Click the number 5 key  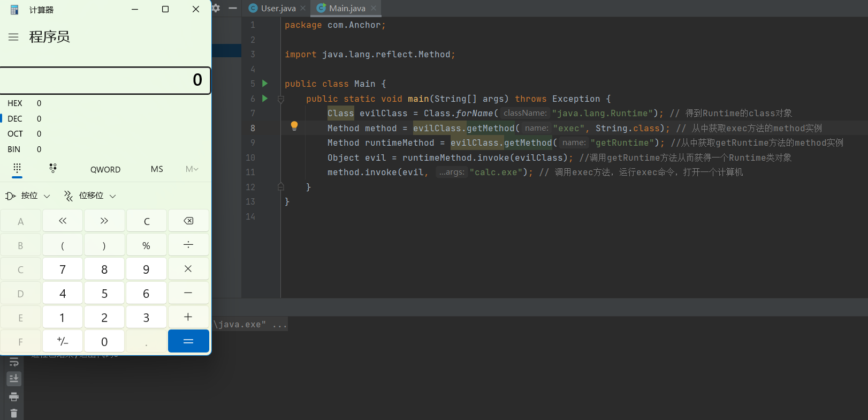104,293
